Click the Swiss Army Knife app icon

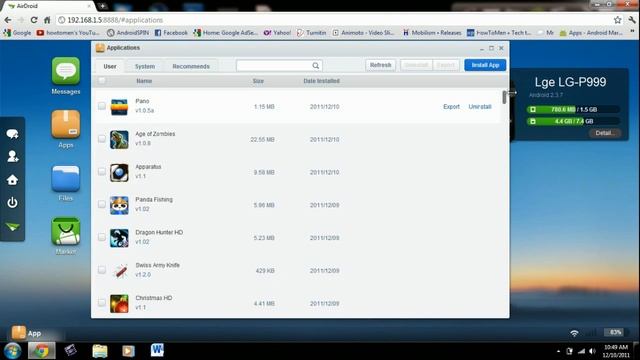click(x=119, y=271)
